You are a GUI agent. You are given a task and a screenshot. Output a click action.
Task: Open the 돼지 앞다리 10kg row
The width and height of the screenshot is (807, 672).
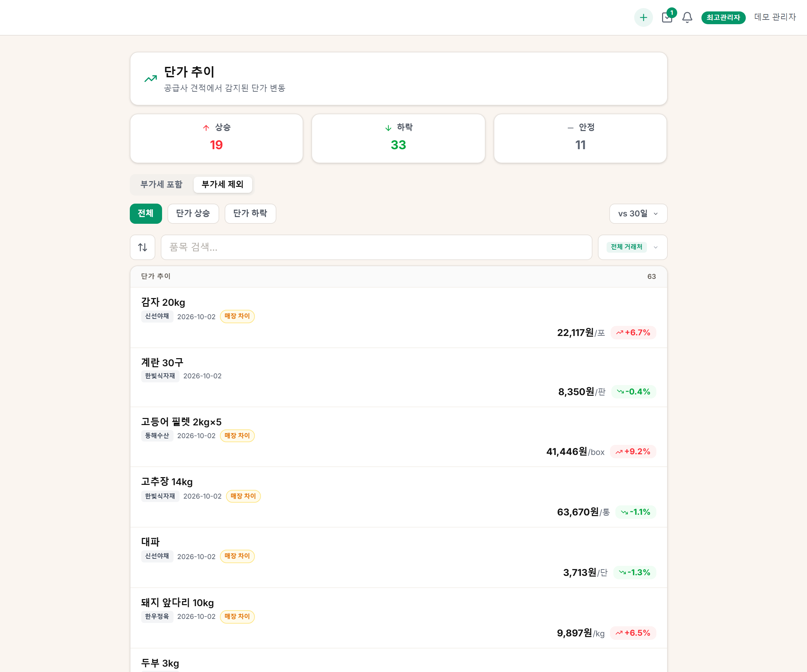click(x=398, y=618)
